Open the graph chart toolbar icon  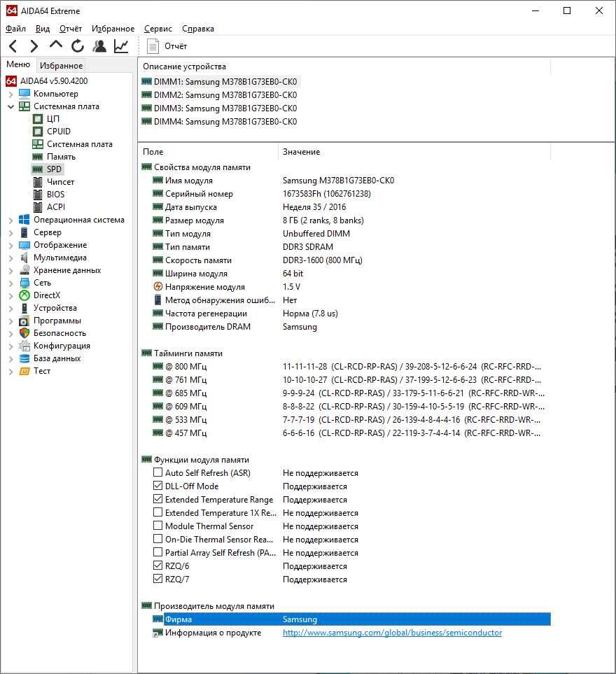tap(121, 46)
